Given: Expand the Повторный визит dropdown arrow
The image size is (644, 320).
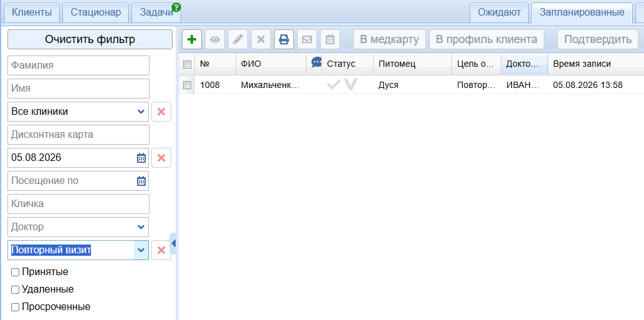Looking at the screenshot, I should [x=141, y=250].
